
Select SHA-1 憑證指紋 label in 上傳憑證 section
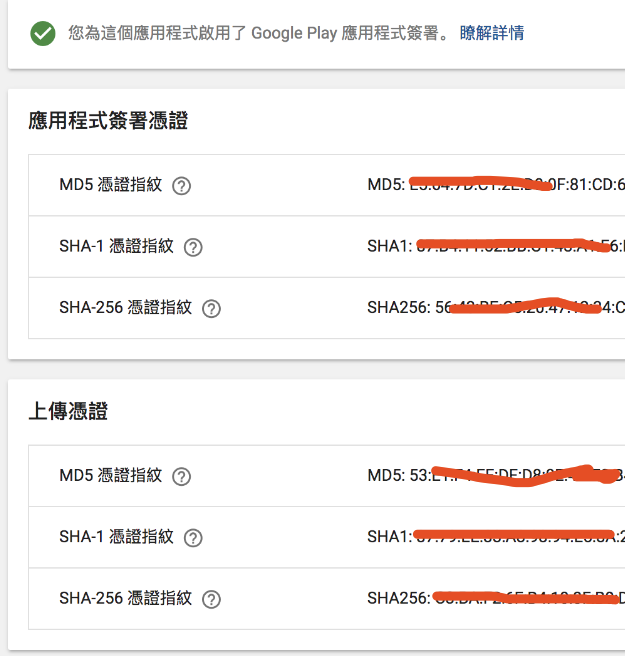pos(116,537)
